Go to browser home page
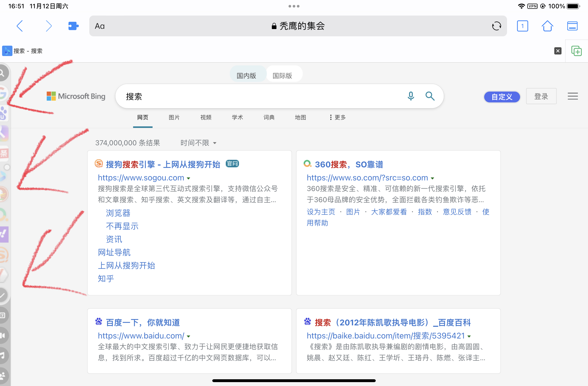This screenshot has height=386, width=588. pyautogui.click(x=547, y=26)
